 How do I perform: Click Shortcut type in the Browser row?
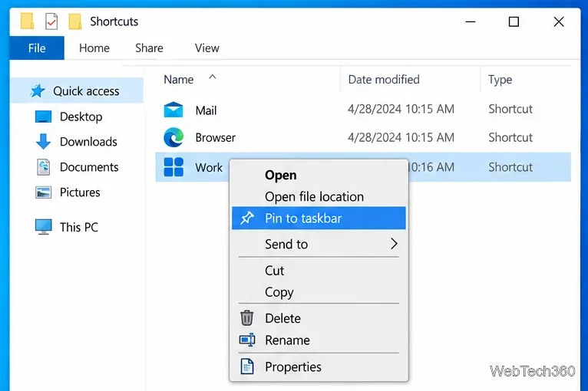coord(510,137)
